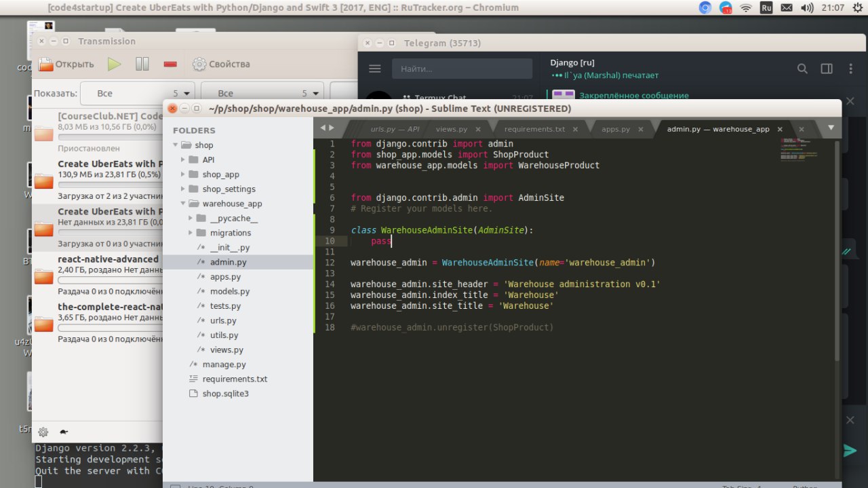Close the requirements.txt tab
868x488 pixels.
pyautogui.click(x=576, y=129)
